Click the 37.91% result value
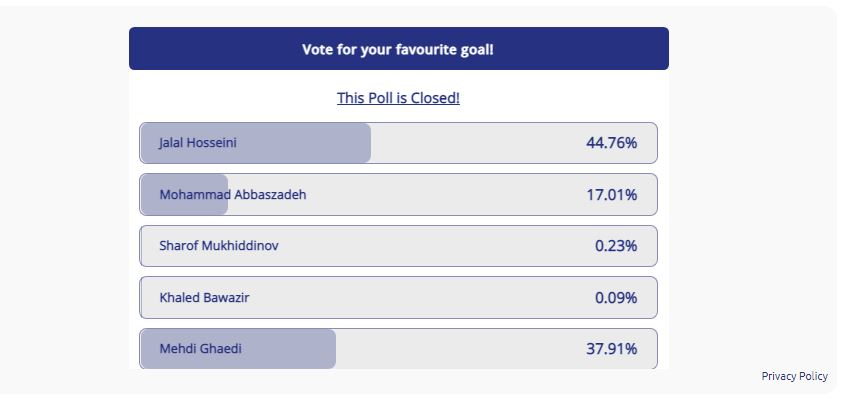 coord(611,349)
